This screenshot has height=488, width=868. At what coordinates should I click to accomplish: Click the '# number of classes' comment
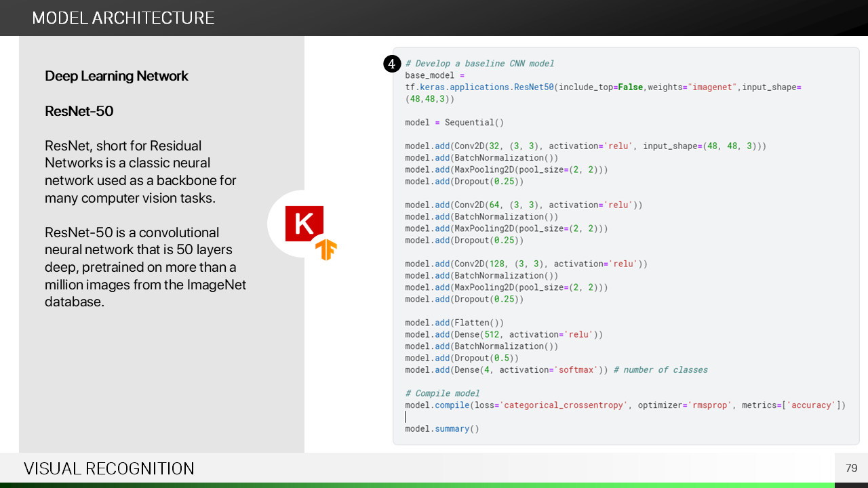[x=660, y=370]
